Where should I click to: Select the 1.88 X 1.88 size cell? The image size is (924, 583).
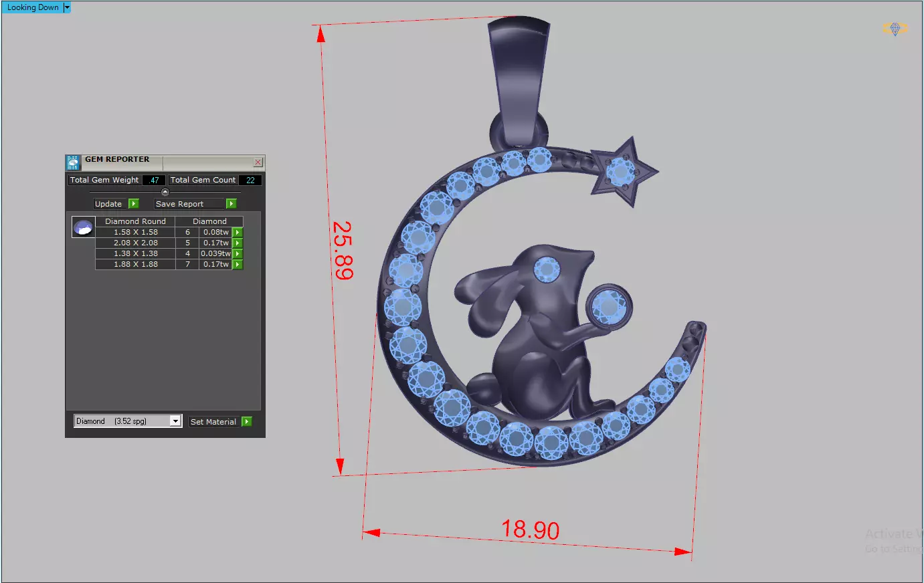pyautogui.click(x=136, y=264)
